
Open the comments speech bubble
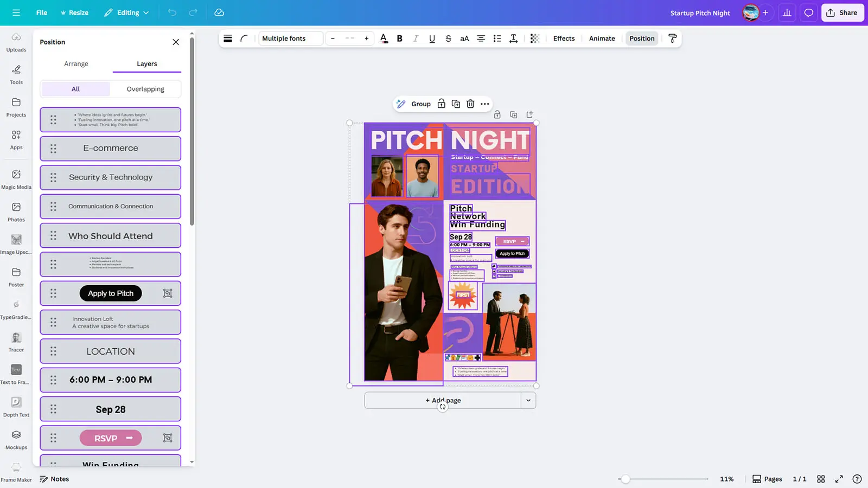(808, 12)
